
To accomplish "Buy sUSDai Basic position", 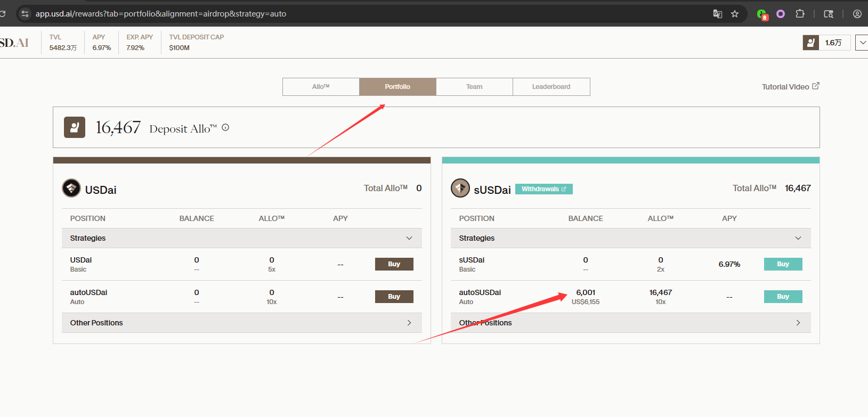I will click(783, 264).
